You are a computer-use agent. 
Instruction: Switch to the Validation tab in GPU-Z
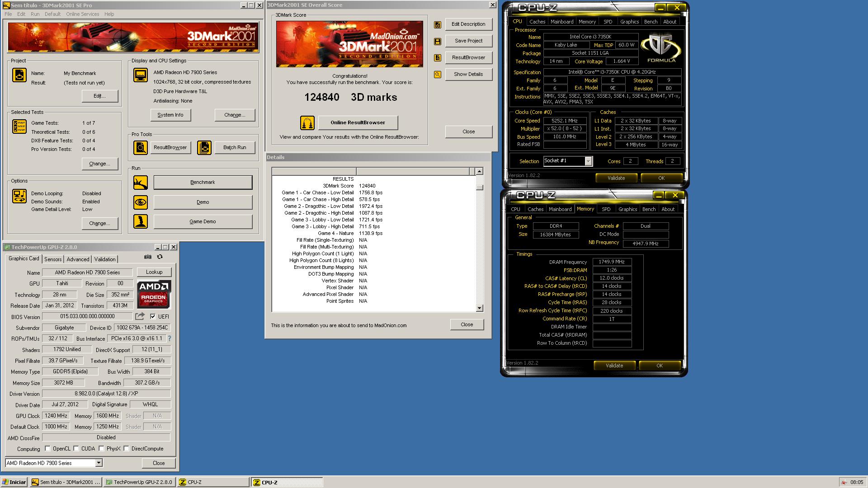click(x=105, y=259)
